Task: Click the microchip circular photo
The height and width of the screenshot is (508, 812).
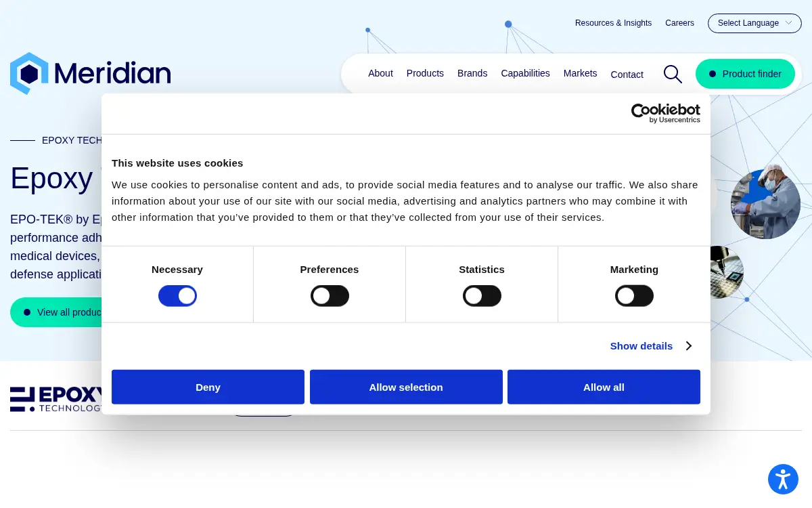Action: [x=727, y=272]
